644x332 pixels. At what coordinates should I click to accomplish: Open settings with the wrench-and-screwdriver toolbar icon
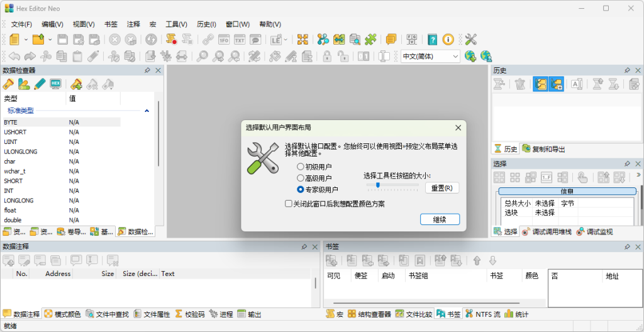[x=470, y=40]
